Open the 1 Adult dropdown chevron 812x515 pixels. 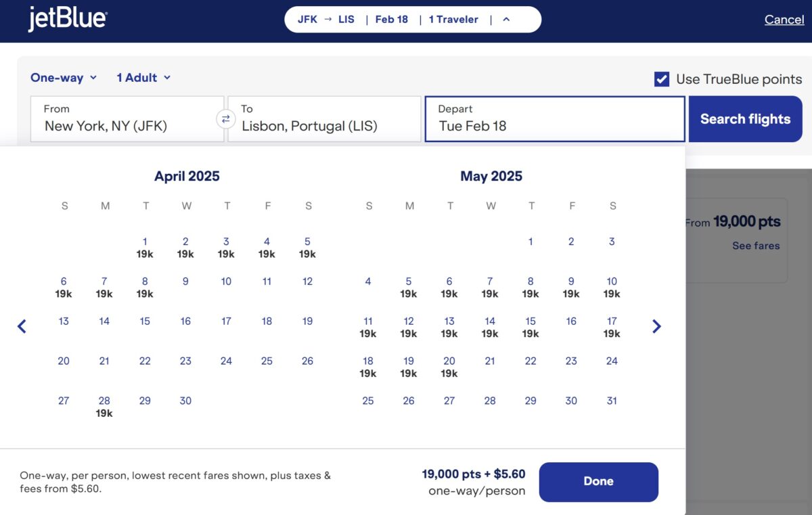pyautogui.click(x=167, y=77)
